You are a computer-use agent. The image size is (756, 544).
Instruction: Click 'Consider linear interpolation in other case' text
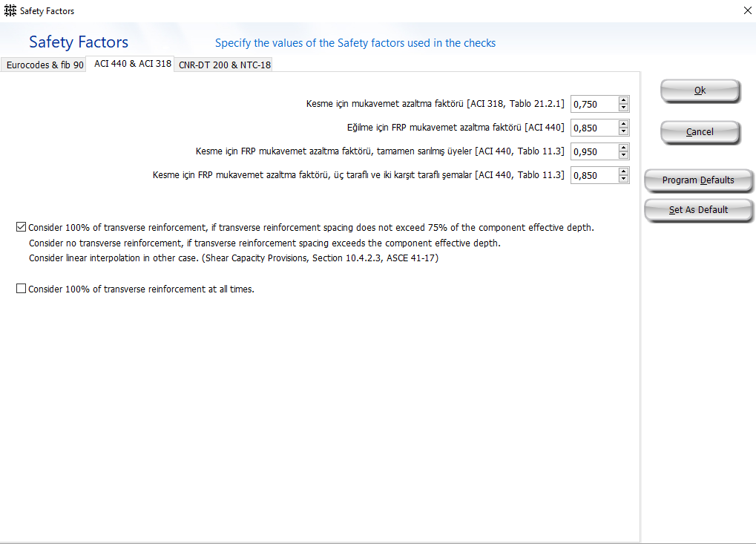pyautogui.click(x=234, y=258)
